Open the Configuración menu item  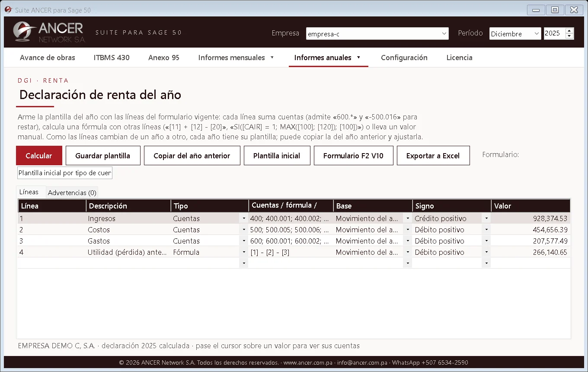pyautogui.click(x=404, y=58)
